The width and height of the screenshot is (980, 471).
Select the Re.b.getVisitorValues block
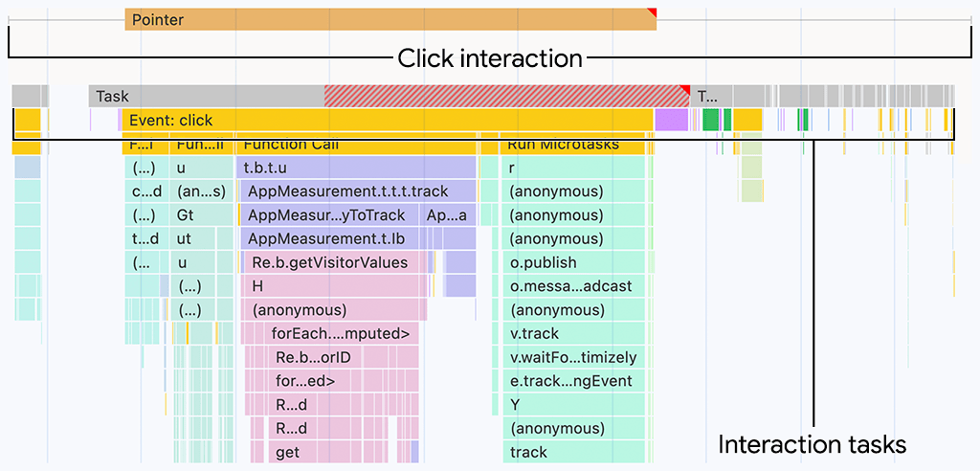(337, 262)
